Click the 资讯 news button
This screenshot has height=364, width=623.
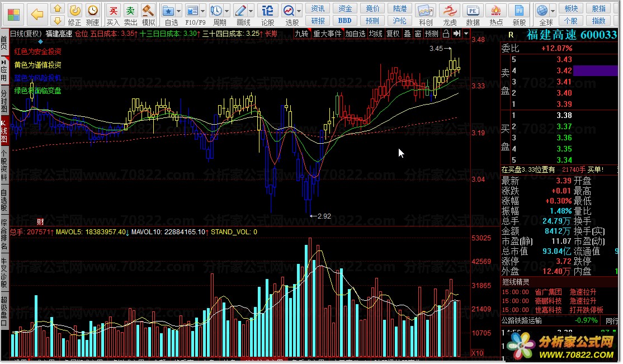click(318, 8)
